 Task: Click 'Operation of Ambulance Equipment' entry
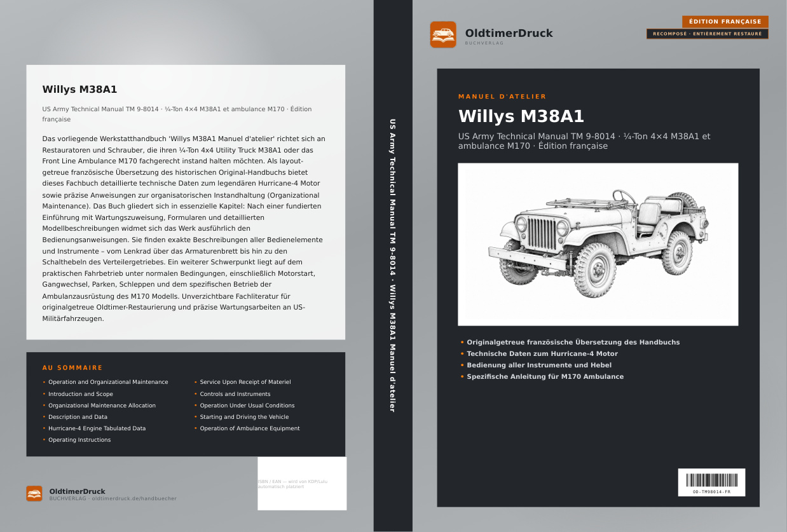point(250,428)
